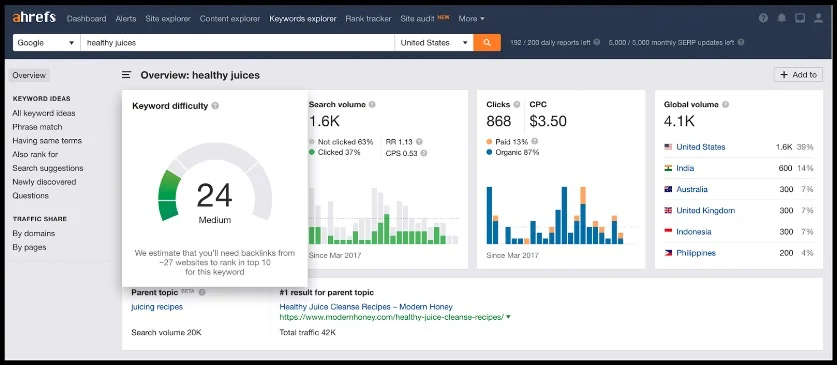Open the notifications bell icon
The width and height of the screenshot is (837, 365).
click(781, 18)
